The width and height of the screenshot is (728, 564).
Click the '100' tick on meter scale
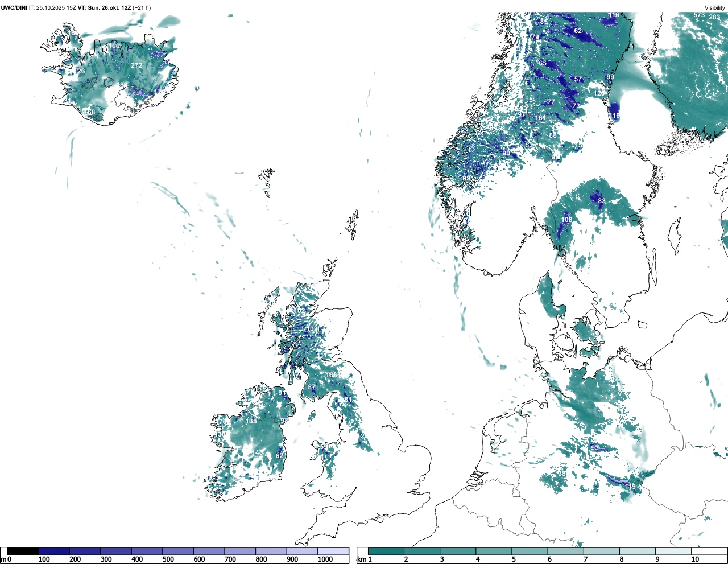click(44, 559)
